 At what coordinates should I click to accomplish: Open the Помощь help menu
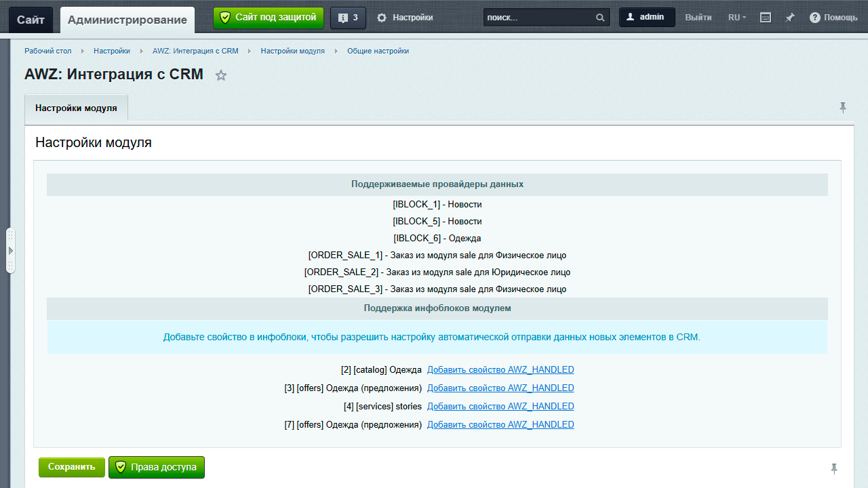pos(833,18)
